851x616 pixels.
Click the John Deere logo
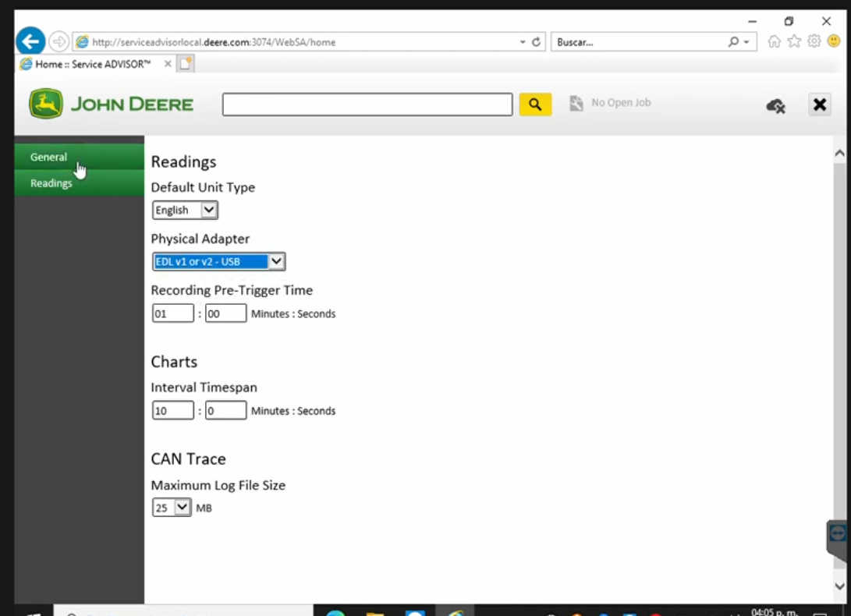click(47, 103)
